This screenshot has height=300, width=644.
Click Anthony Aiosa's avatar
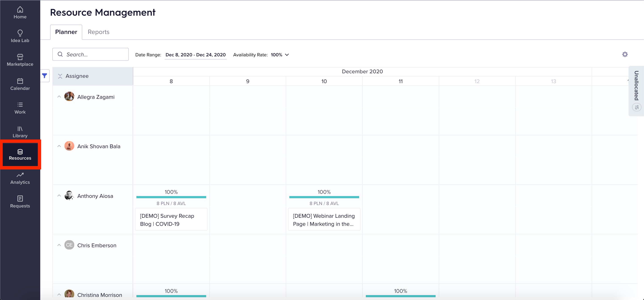(69, 196)
